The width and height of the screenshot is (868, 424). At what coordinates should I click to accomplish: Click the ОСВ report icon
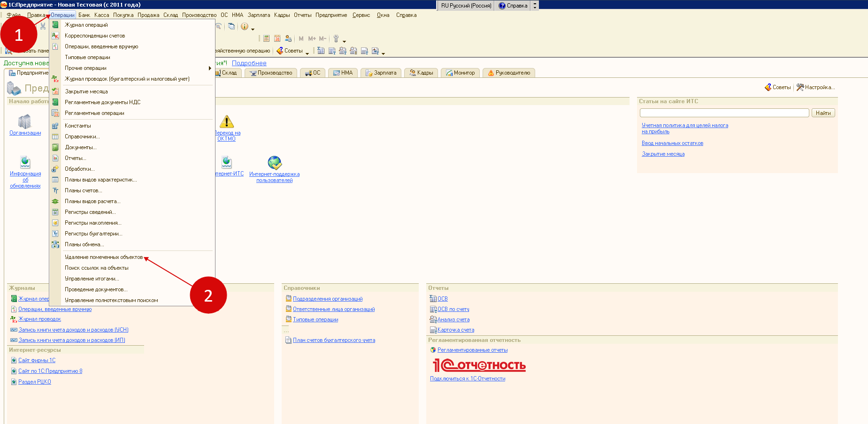tap(433, 299)
